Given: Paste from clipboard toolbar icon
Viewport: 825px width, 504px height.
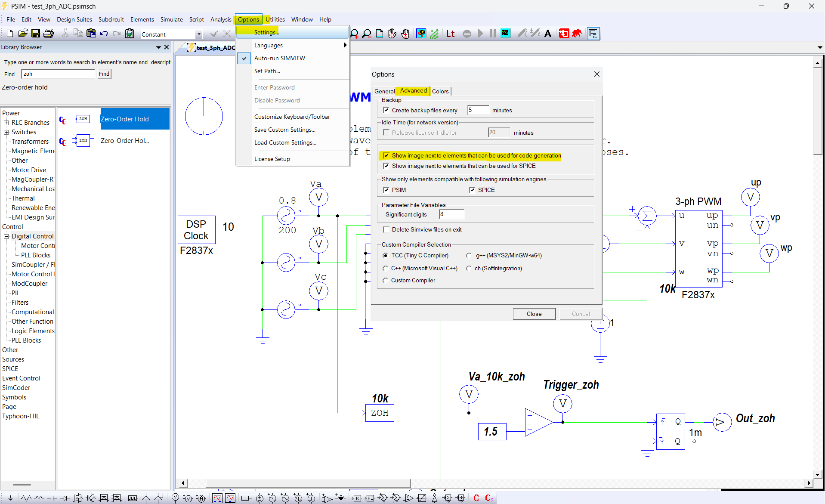Looking at the screenshot, I should click(91, 34).
